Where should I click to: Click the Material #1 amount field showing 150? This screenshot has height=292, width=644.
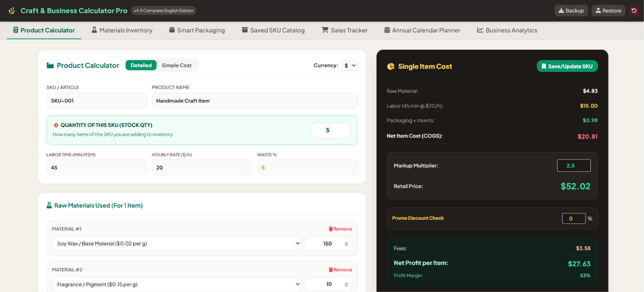[x=328, y=244]
